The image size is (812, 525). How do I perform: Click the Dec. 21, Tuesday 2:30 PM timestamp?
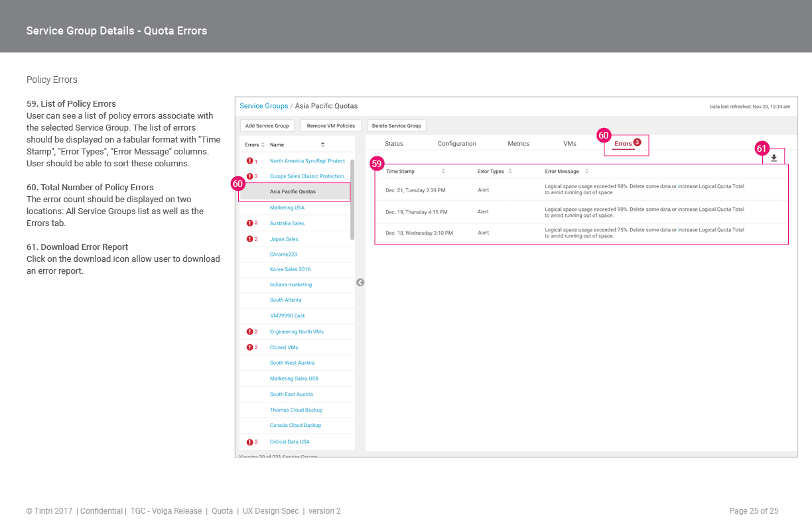(x=415, y=190)
